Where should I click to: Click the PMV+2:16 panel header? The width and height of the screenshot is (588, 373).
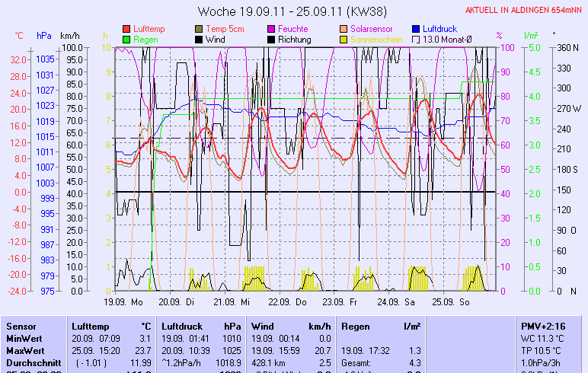click(x=542, y=325)
